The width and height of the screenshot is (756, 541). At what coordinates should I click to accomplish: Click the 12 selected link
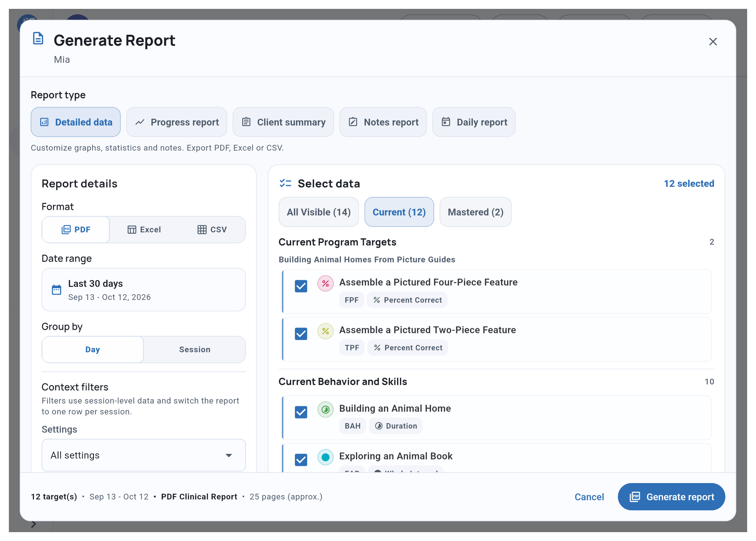point(689,184)
